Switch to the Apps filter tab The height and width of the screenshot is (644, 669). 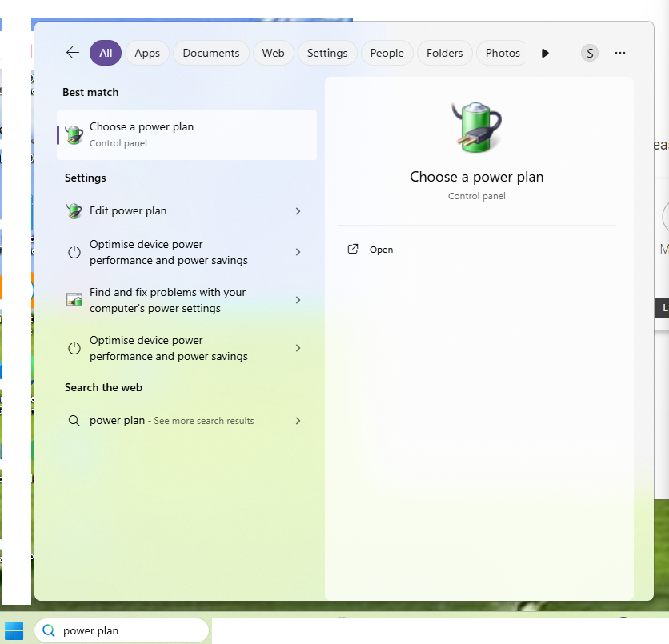click(x=147, y=53)
